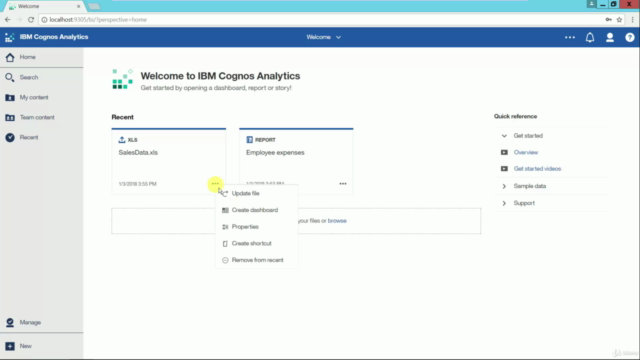
Task: Open the browser menu with three dots
Action: click(x=632, y=20)
